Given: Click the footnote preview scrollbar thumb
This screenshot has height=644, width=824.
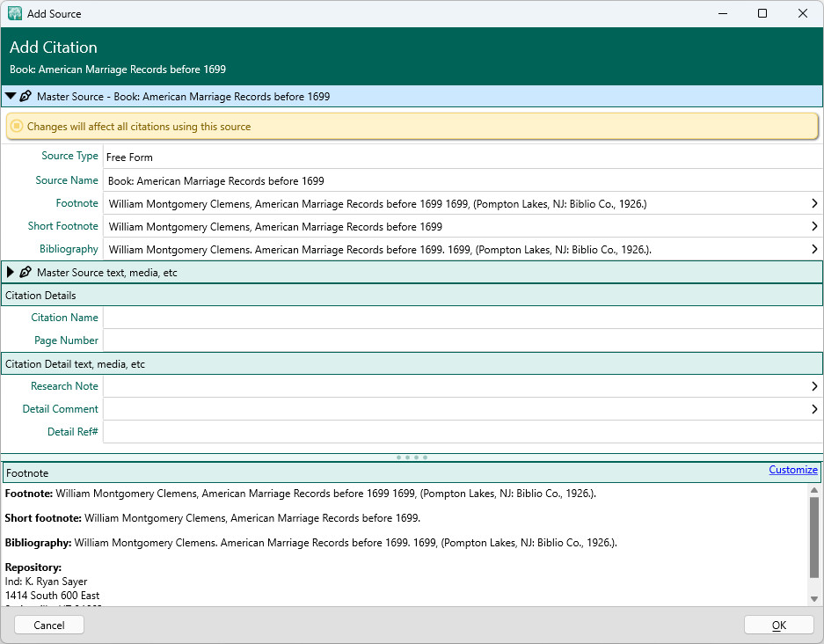Looking at the screenshot, I should 814,537.
